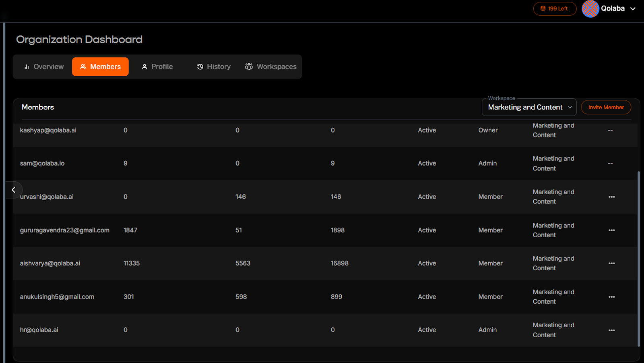Switch to the Overview tab

tap(43, 67)
